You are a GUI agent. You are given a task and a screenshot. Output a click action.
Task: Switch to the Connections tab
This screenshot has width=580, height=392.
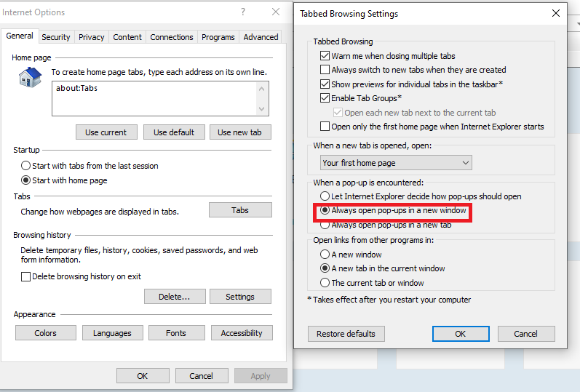point(172,37)
